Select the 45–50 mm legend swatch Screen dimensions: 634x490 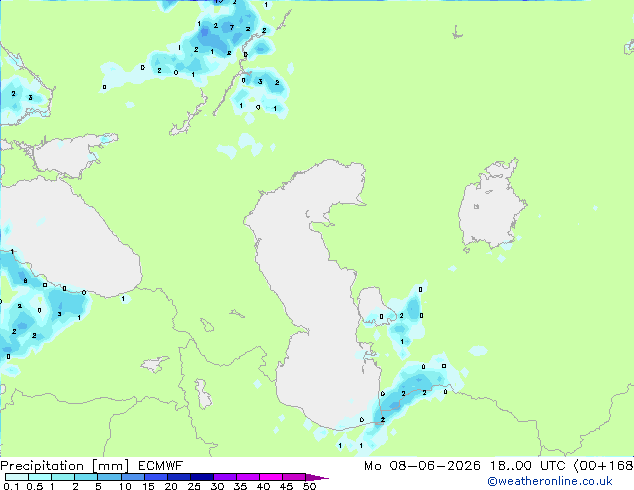[x=294, y=477]
